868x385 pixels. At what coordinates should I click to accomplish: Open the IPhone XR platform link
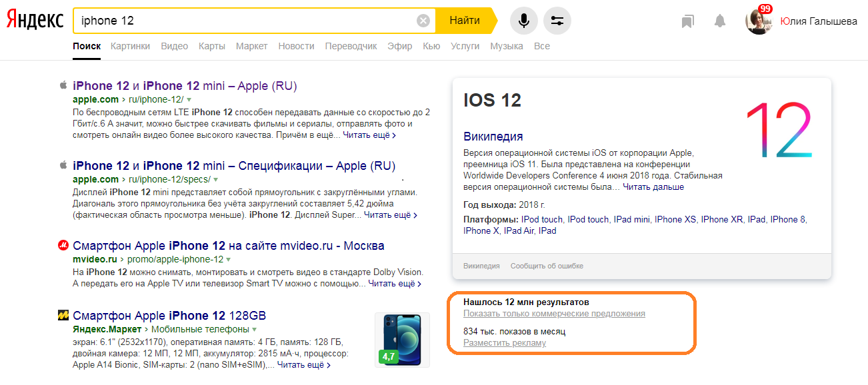point(721,219)
